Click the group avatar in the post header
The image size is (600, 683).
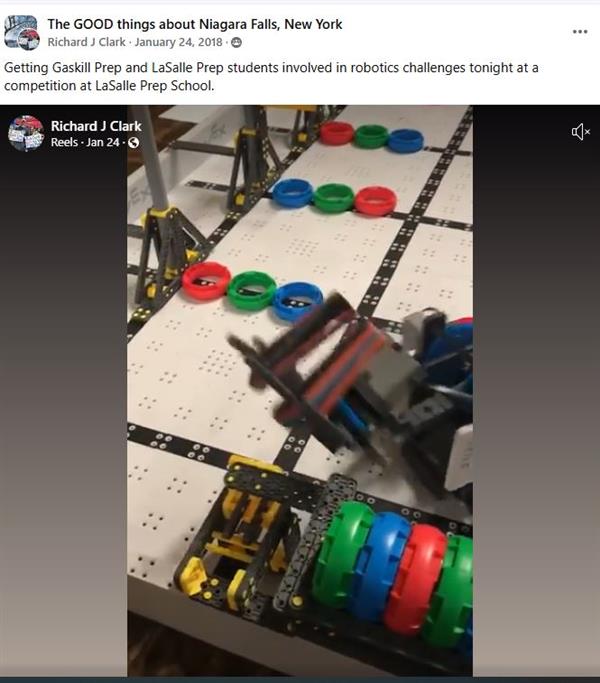[x=20, y=31]
